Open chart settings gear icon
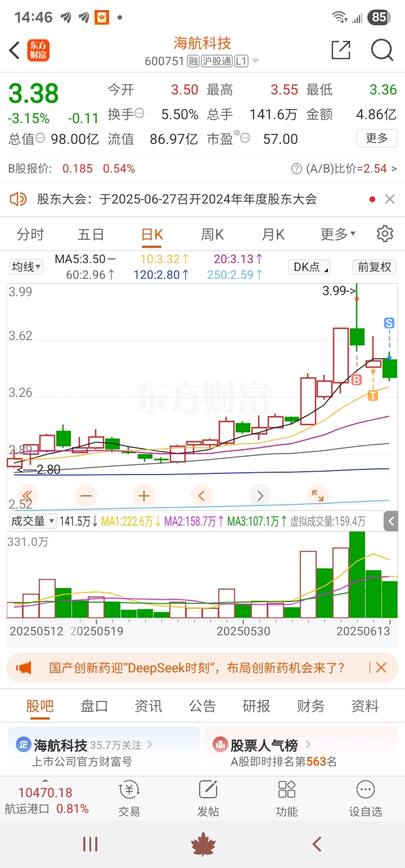Viewport: 405px width, 868px height. click(x=385, y=234)
